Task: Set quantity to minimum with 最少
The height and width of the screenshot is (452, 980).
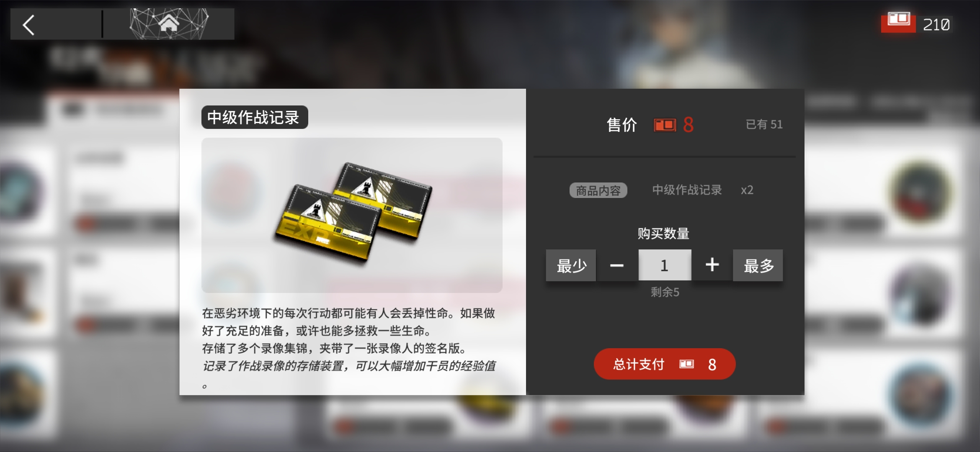Action: [571, 265]
